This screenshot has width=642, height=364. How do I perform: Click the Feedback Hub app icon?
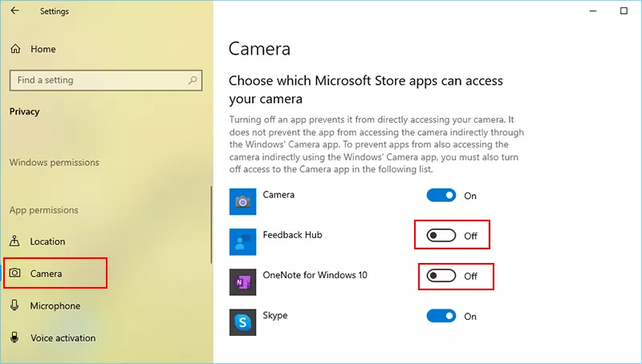coord(242,241)
